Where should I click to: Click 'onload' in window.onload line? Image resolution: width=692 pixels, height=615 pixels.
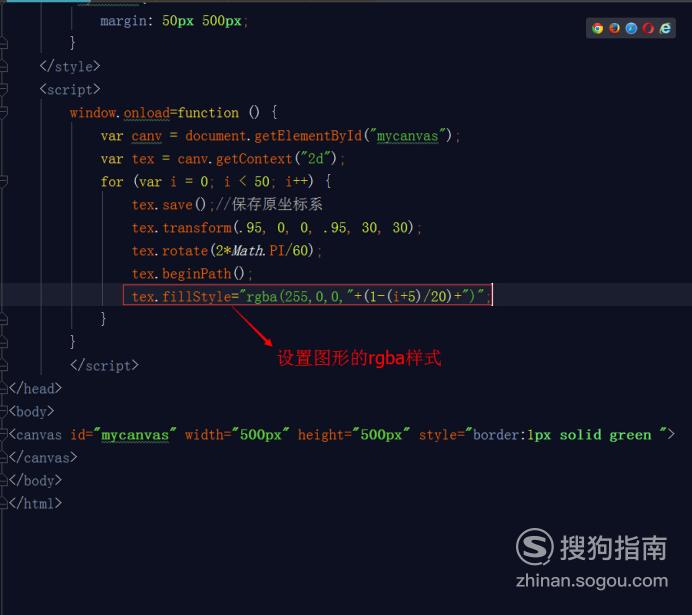(x=147, y=113)
